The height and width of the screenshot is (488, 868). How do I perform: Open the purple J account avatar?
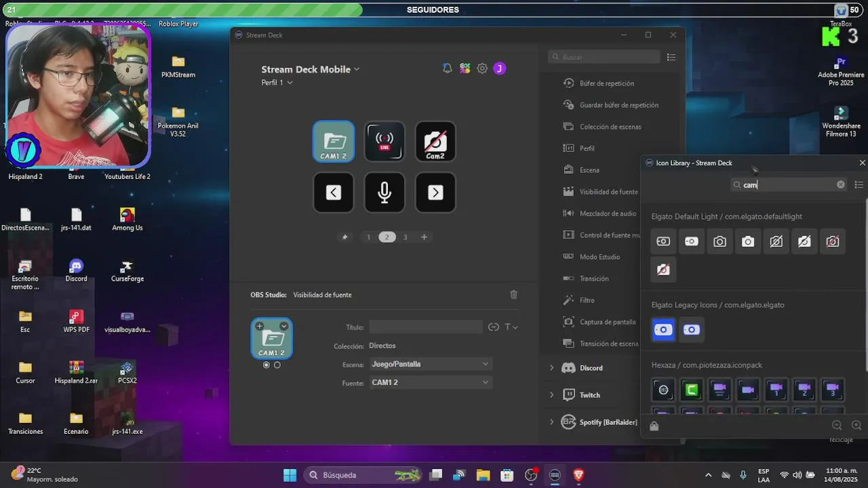(500, 68)
